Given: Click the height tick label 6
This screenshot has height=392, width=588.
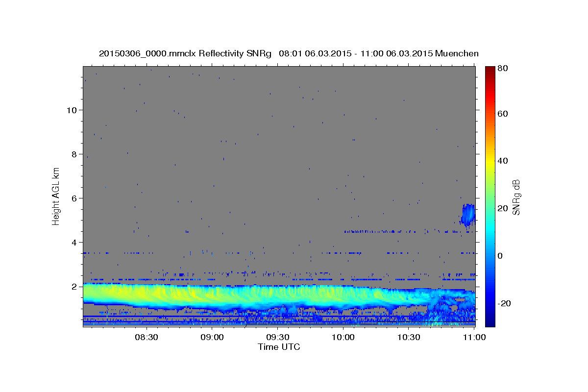Looking at the screenshot, I should pos(74,198).
